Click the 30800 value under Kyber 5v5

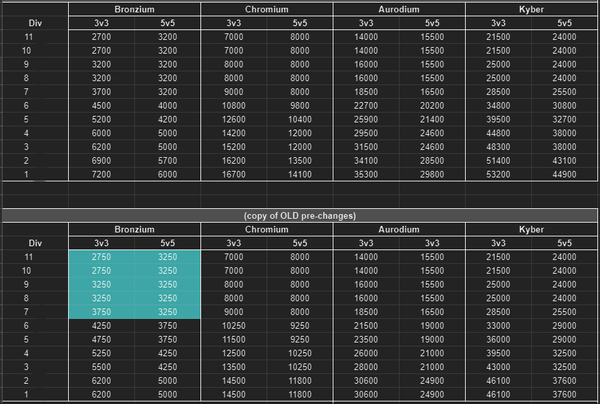coord(564,106)
